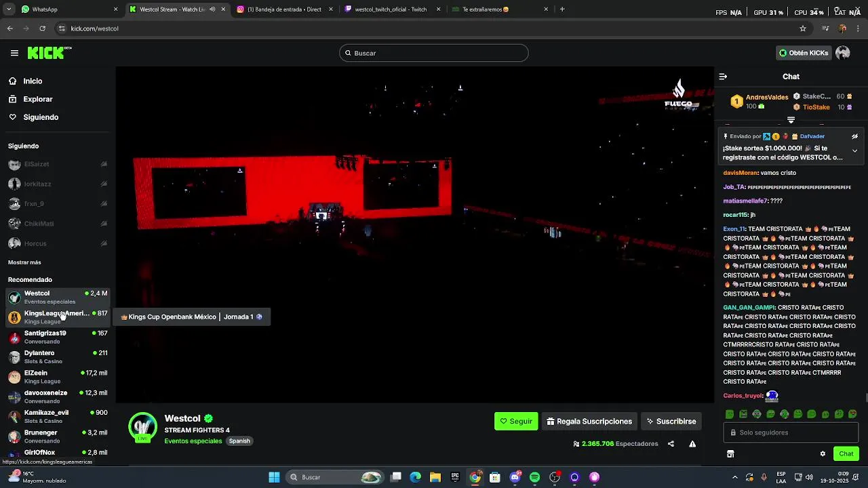This screenshot has width=868, height=488.
Task: Reload the page
Action: point(42,28)
